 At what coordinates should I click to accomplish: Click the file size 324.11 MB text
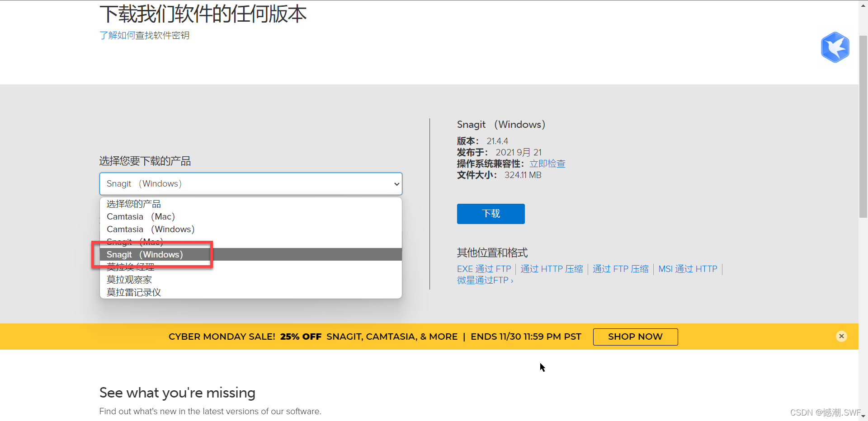click(x=523, y=175)
